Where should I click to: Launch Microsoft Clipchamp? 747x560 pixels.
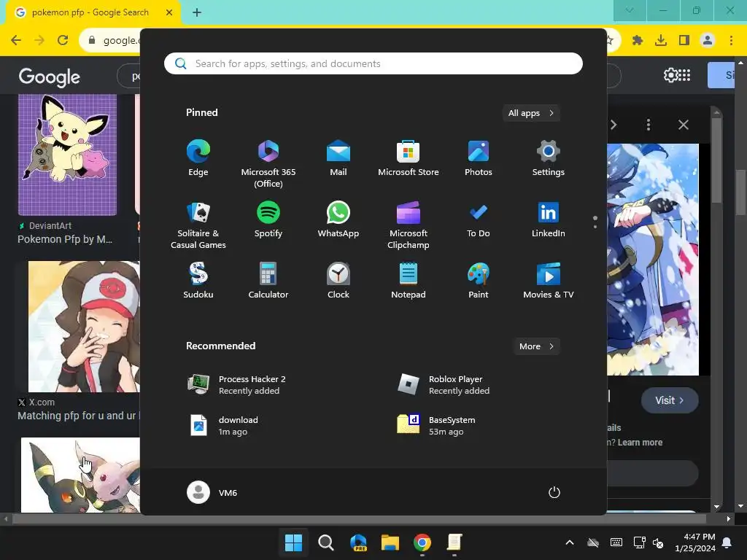(409, 225)
